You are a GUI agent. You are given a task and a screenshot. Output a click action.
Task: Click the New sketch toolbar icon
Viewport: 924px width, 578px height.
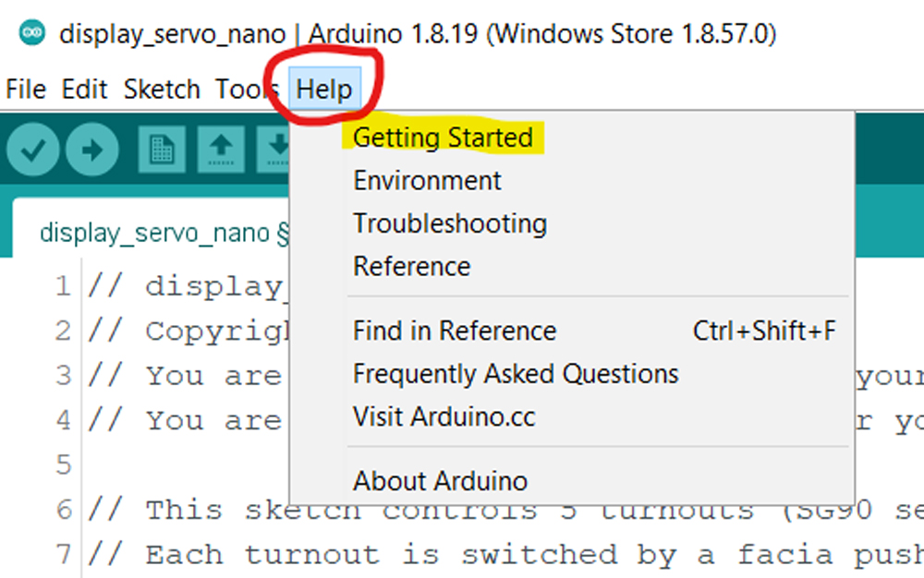162,150
